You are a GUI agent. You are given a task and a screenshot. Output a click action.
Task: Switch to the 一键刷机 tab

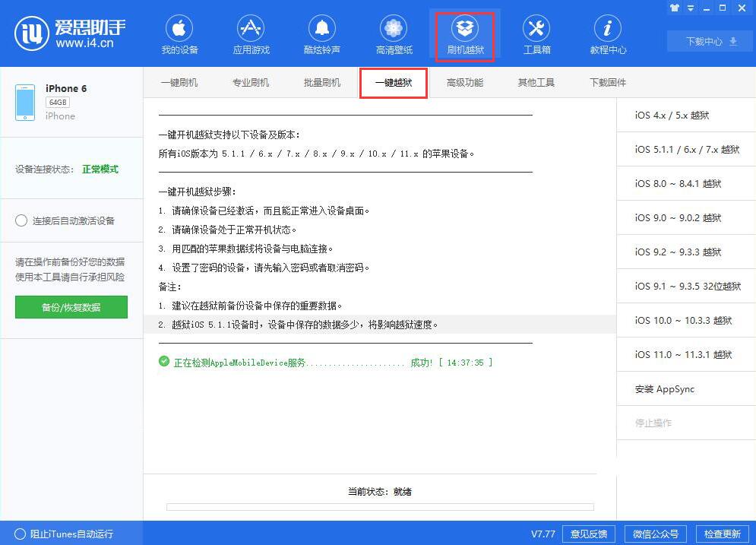point(179,82)
